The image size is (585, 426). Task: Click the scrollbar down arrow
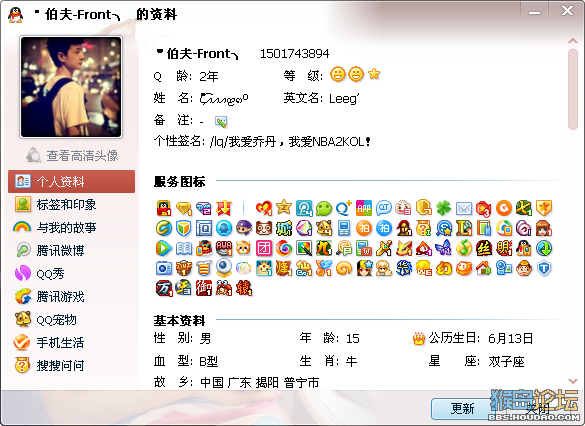coord(573,381)
